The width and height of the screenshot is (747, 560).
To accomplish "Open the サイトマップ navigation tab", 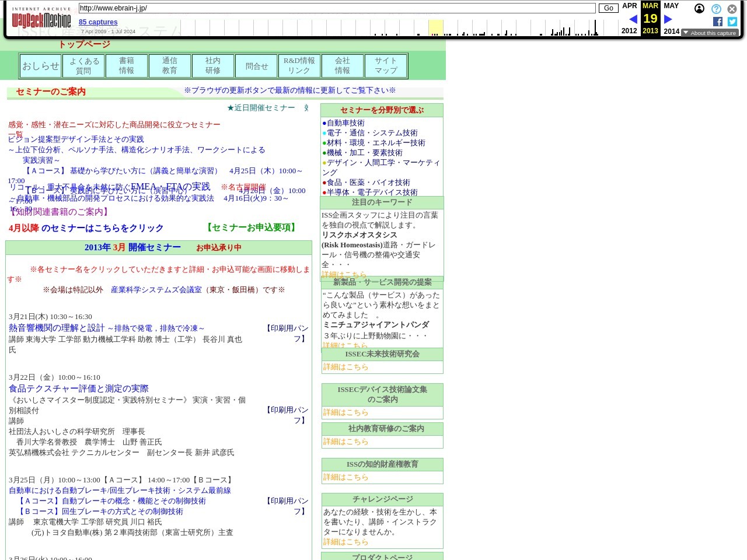I will (386, 66).
